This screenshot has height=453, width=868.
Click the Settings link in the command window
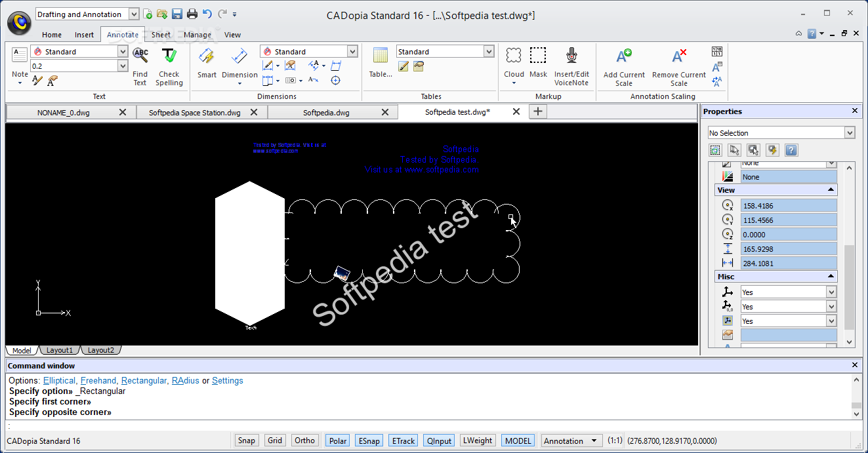(228, 380)
